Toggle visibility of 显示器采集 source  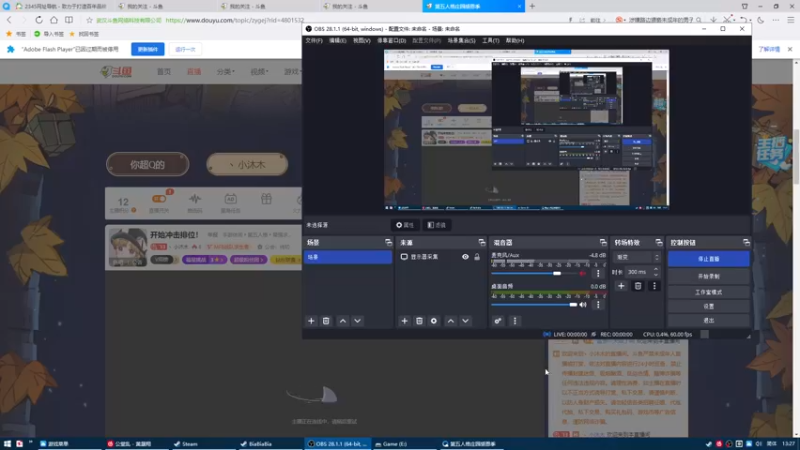(465, 257)
